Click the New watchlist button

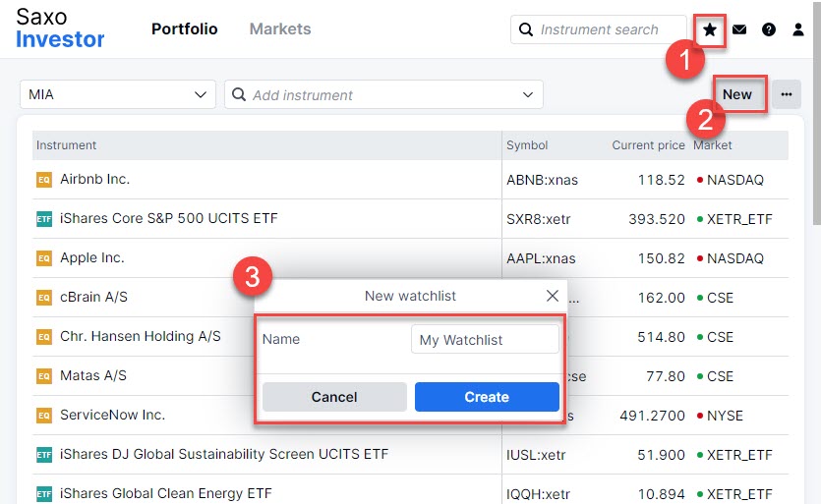point(736,94)
